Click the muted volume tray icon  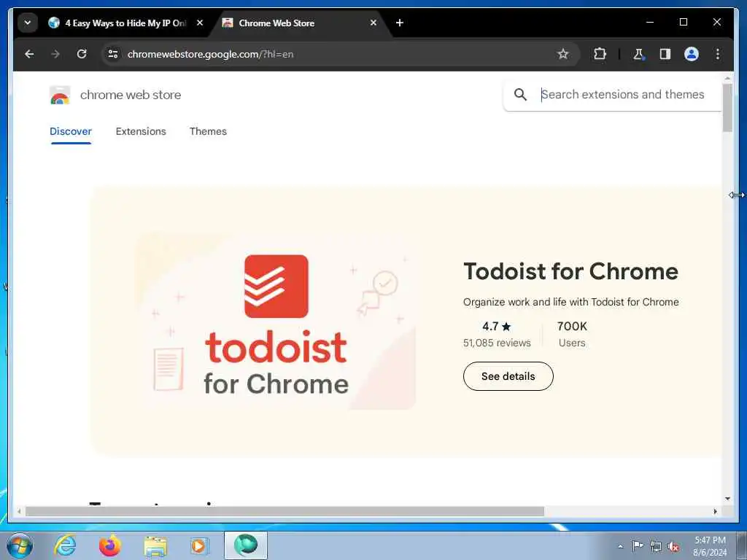coord(673,547)
